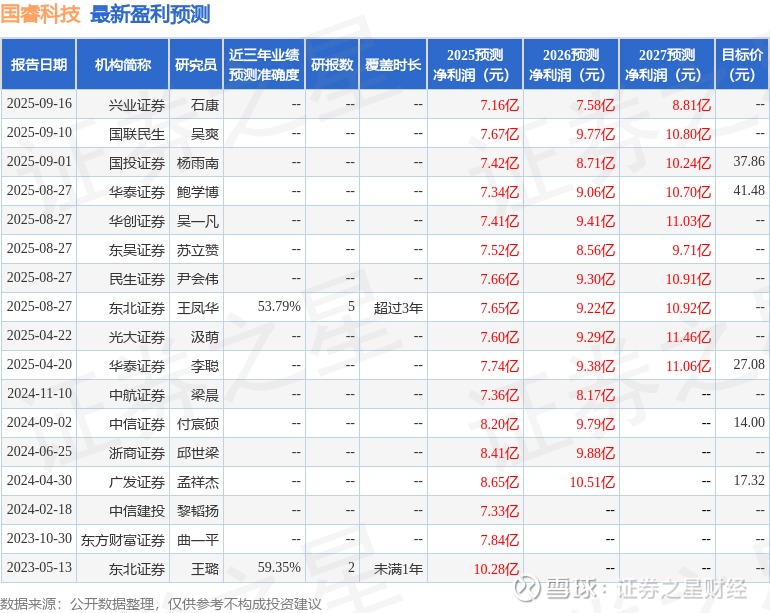Click institution 国投证券
The height and width of the screenshot is (613, 770).
coord(137,163)
